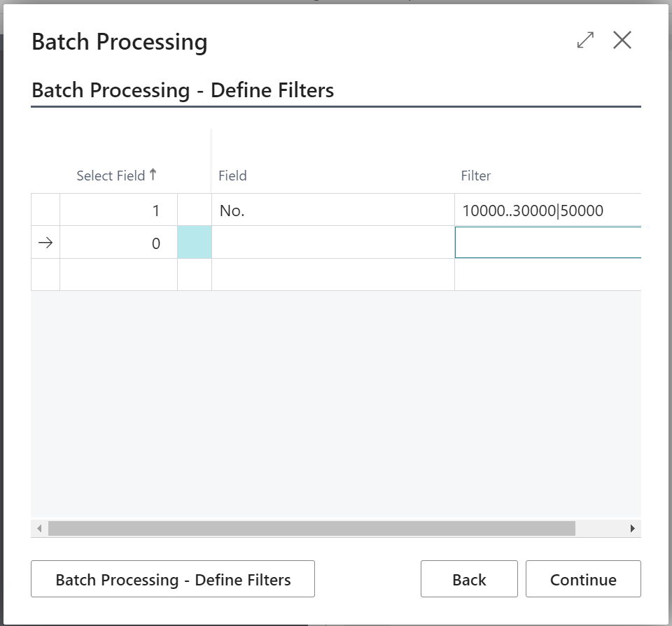672x626 pixels.
Task: Click the empty Field cell in third row
Action: [332, 275]
